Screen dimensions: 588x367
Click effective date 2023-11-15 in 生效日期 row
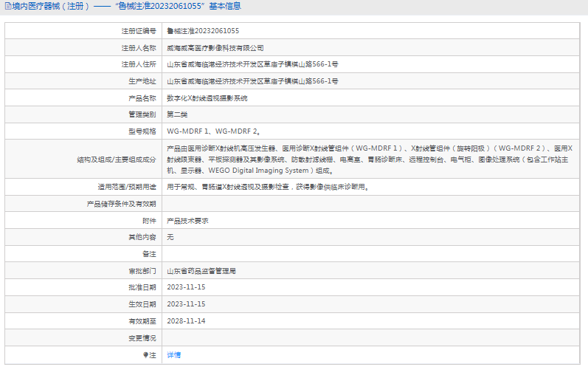(186, 304)
